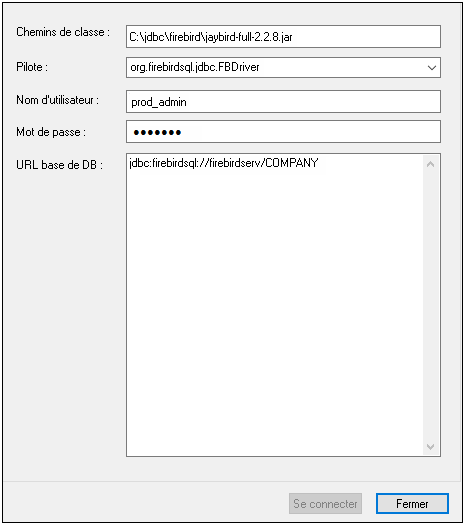The width and height of the screenshot is (465, 525).
Task: Expand the Pilote dropdown arrow
Action: pos(431,68)
